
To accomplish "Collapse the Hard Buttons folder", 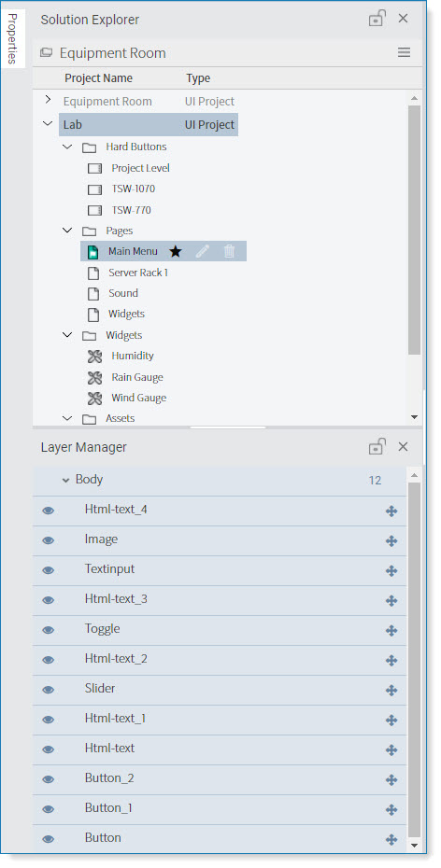I will (x=67, y=147).
